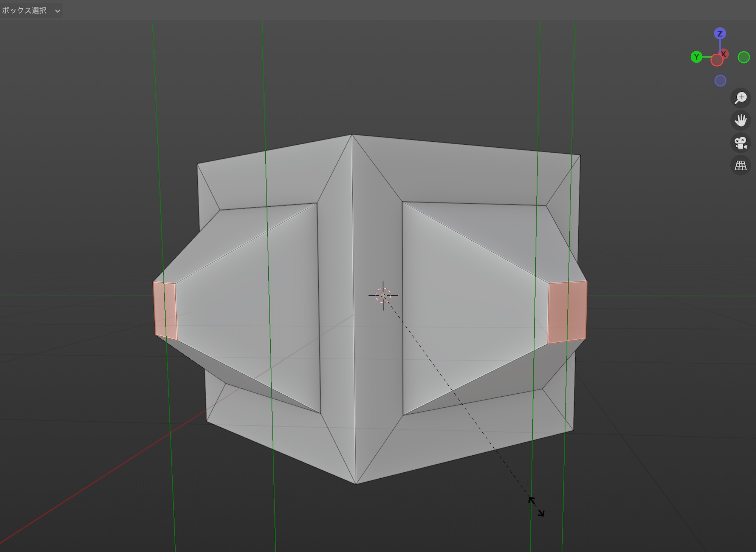Click the 3D cursor at the mesh center

tap(383, 295)
